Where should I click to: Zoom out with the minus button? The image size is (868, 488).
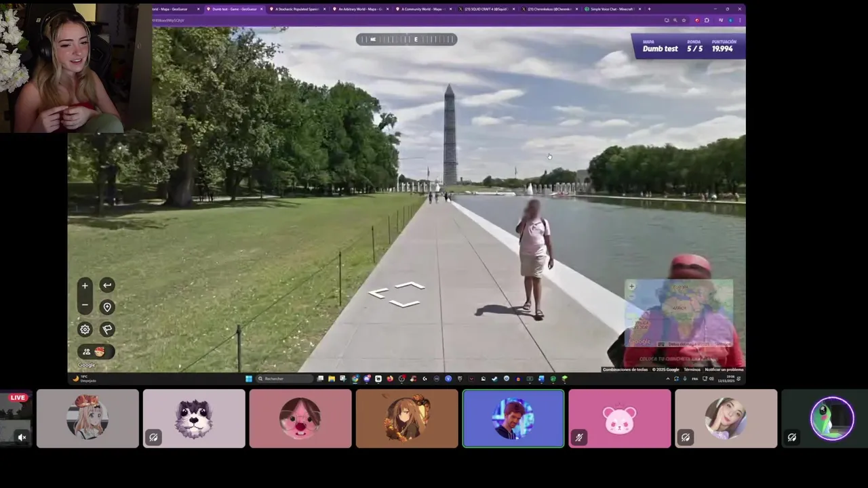pyautogui.click(x=85, y=306)
